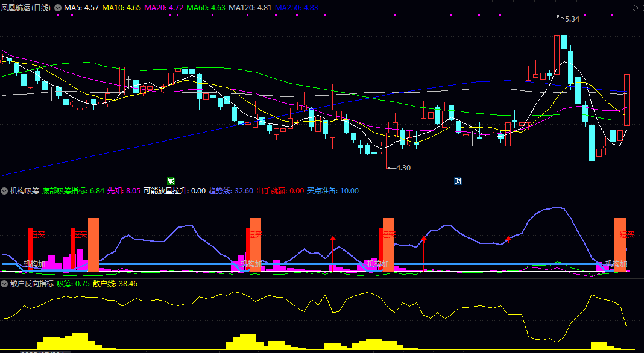Select the MA5: 4.57 legend value
644x353 pixels.
pyautogui.click(x=81, y=8)
